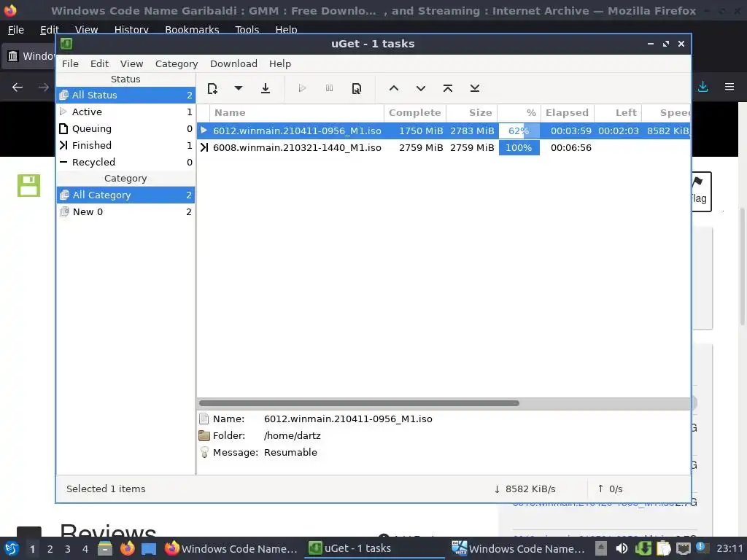Screen dimensions: 747x560
Task: Move selected download up one position
Action: (393, 88)
